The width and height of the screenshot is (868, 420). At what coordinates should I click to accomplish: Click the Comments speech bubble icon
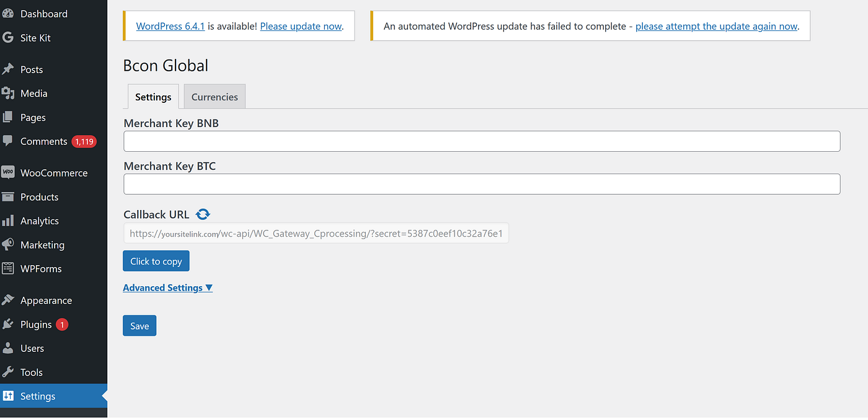[8, 141]
